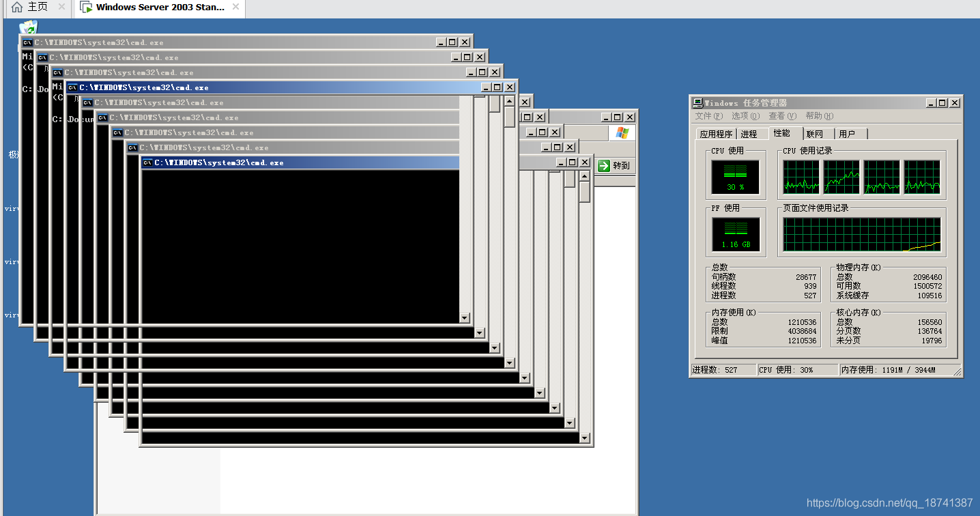This screenshot has height=516, width=980.
Task: Click the 分页数 value 136764
Action: [x=929, y=331]
